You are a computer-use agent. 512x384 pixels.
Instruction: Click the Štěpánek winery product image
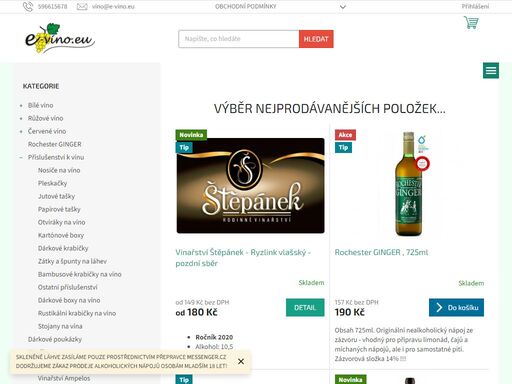250,185
